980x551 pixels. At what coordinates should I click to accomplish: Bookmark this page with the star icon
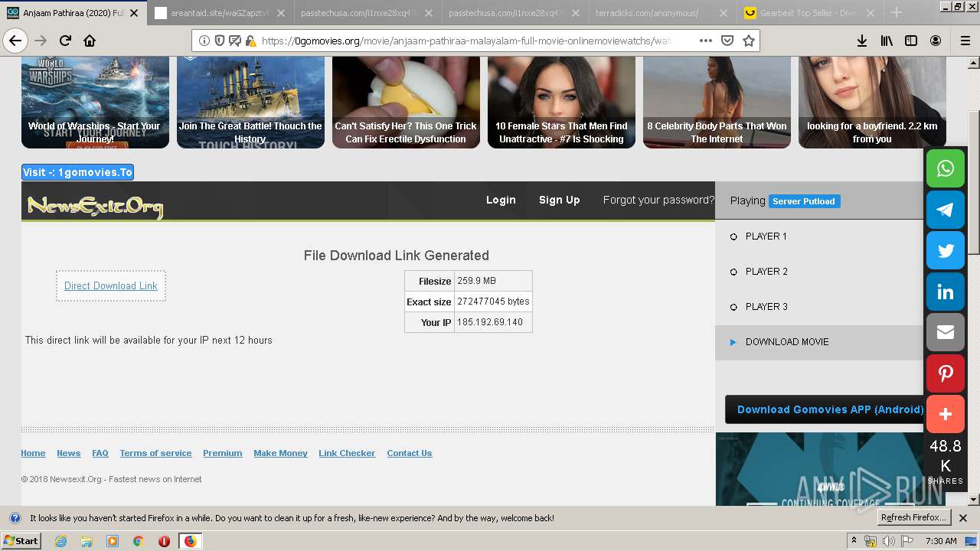coord(749,41)
